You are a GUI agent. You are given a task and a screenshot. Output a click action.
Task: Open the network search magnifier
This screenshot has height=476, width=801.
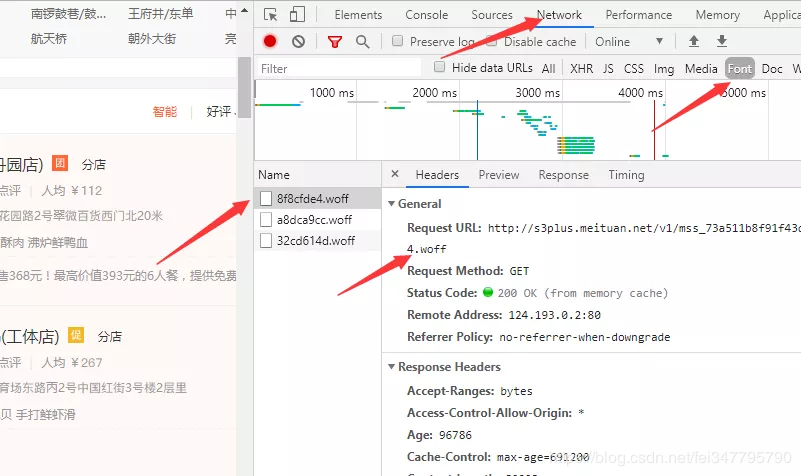(362, 41)
